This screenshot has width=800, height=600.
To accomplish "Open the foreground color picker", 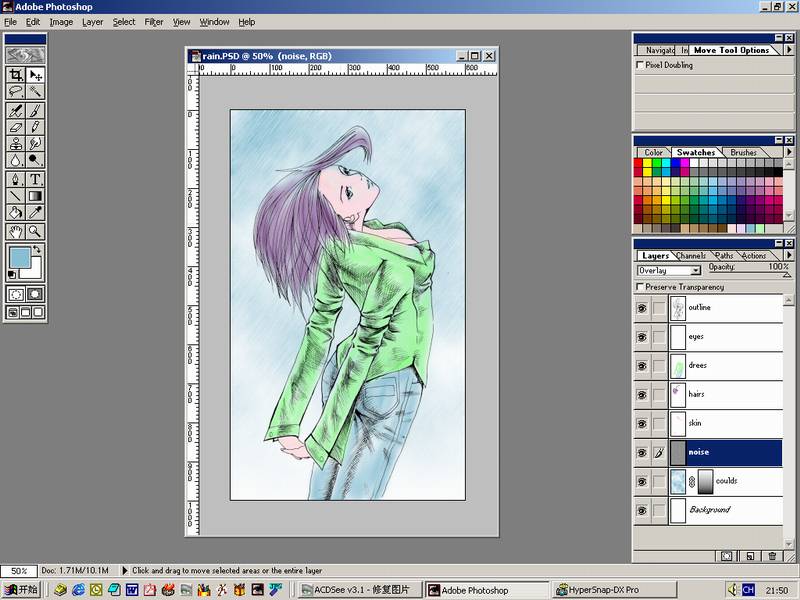I will click(20, 258).
